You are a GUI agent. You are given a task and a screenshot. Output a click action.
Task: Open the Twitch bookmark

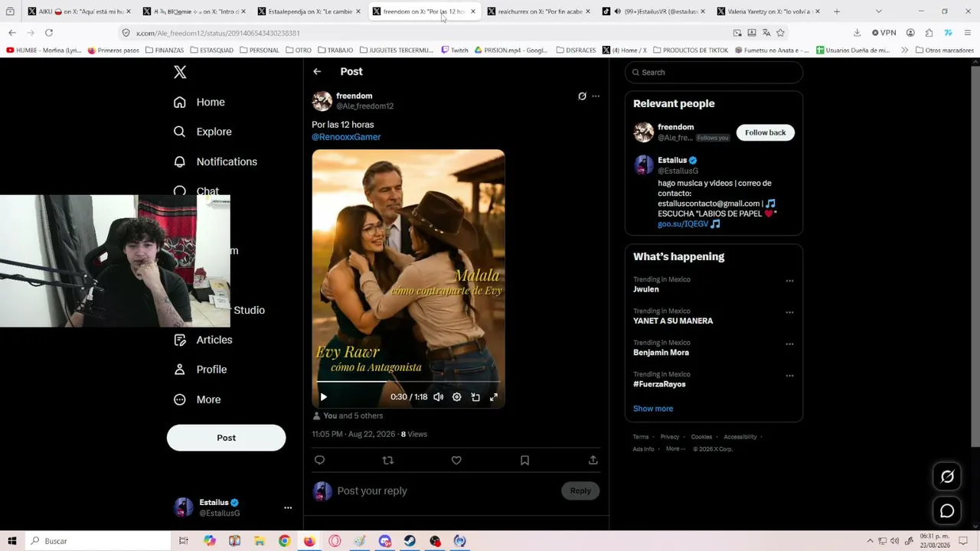(455, 51)
